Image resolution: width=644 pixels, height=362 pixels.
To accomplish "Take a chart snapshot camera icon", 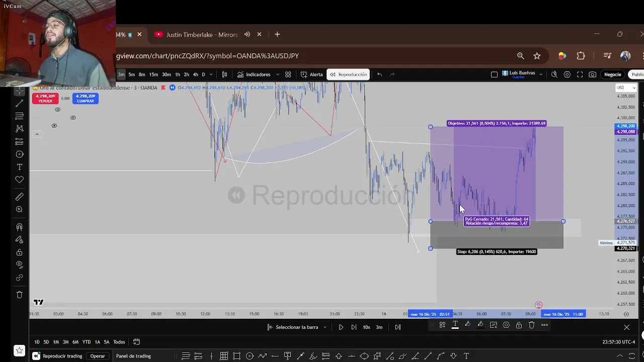I will point(593,74).
